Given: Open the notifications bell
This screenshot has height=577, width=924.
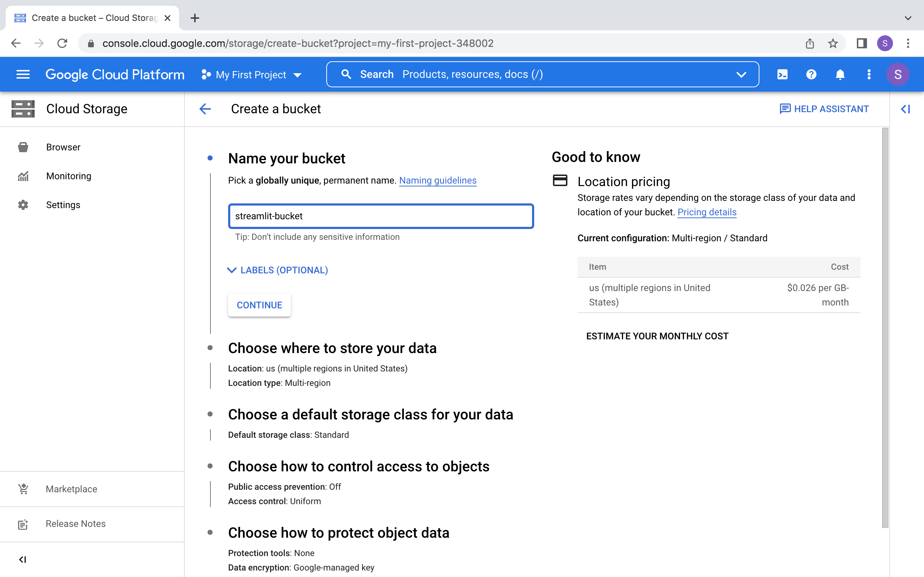Looking at the screenshot, I should (840, 74).
